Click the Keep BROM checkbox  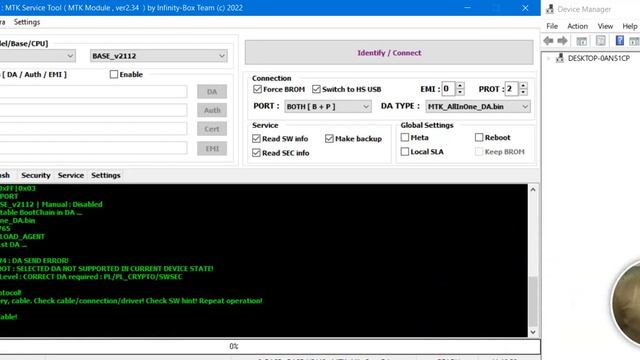coord(479,152)
